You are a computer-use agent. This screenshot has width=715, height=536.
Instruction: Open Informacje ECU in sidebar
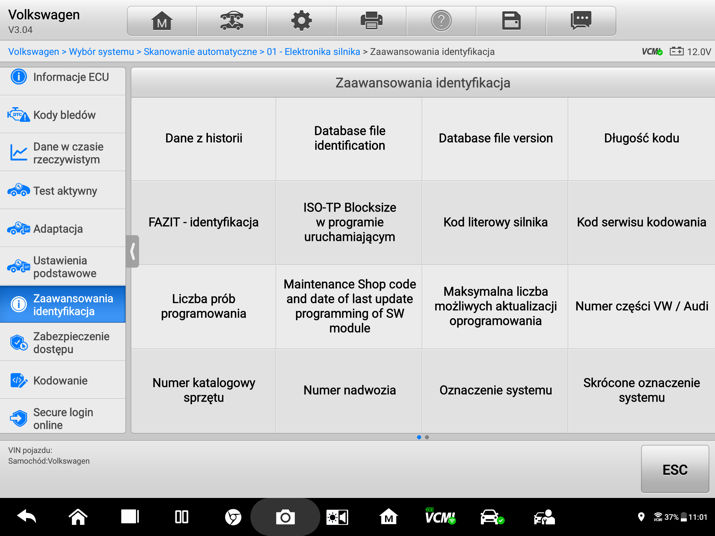coord(62,77)
